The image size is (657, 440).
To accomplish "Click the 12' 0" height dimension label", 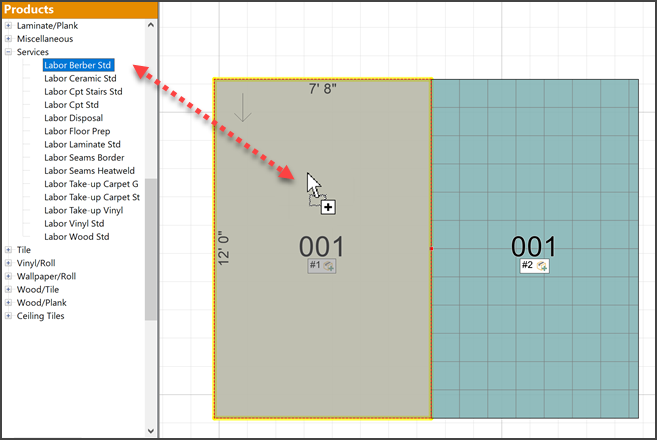I will click(224, 248).
